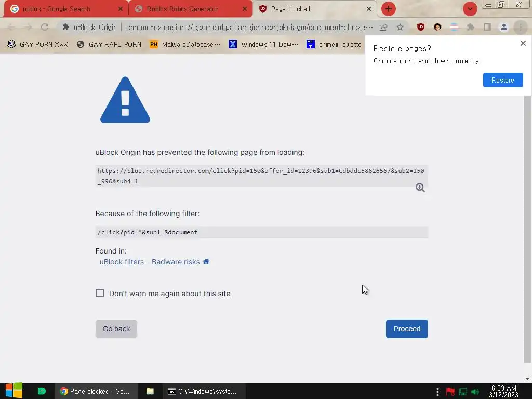Click the Proceed button
The image size is (532, 399).
[407, 329]
